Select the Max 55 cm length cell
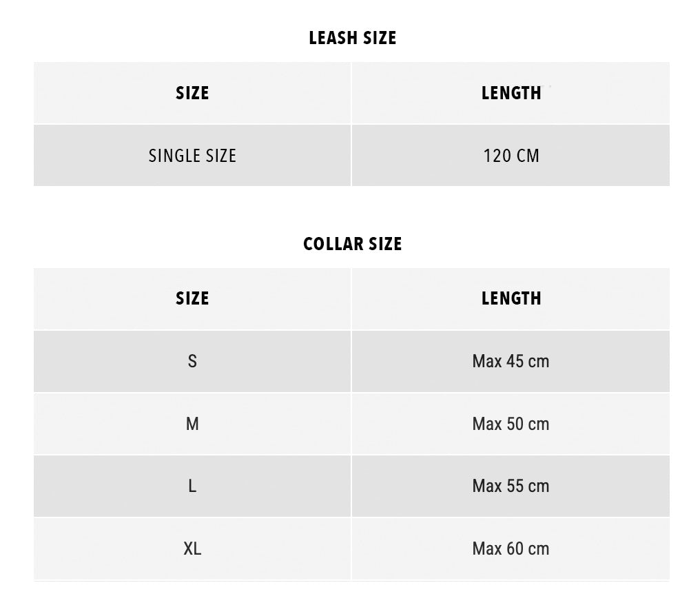This screenshot has width=700, height=616. (511, 486)
